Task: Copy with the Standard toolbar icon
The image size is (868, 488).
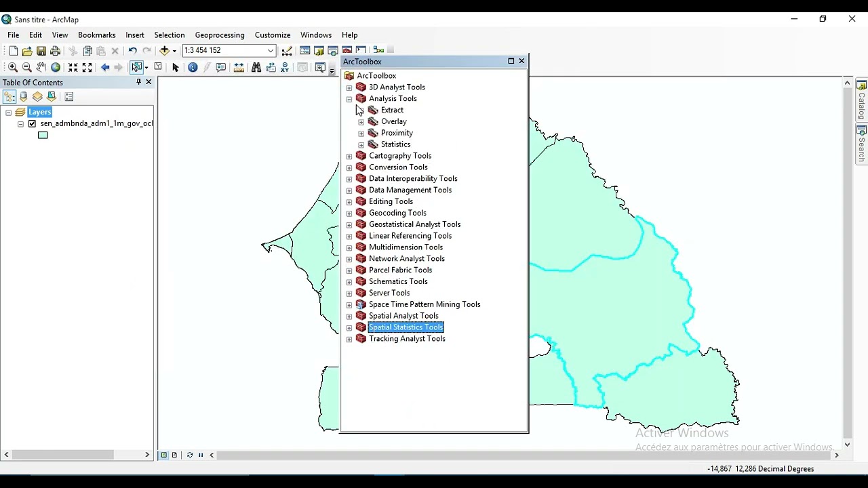Action: (87, 51)
